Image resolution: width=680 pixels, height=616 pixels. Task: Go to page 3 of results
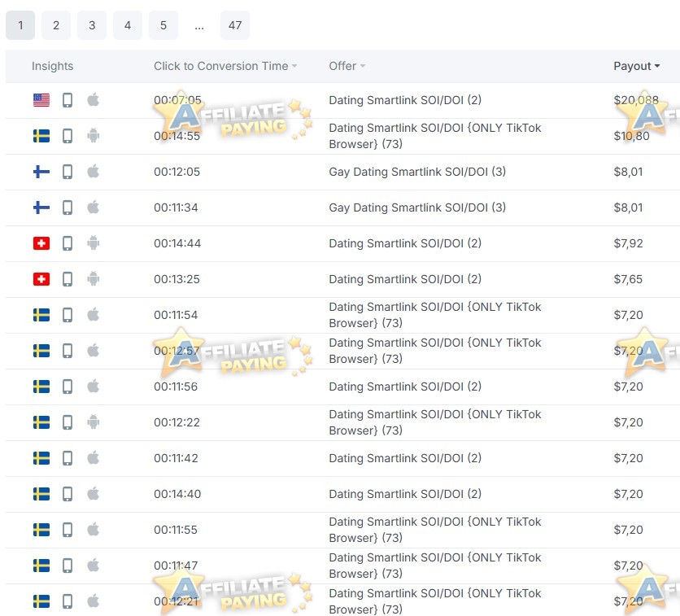(92, 25)
